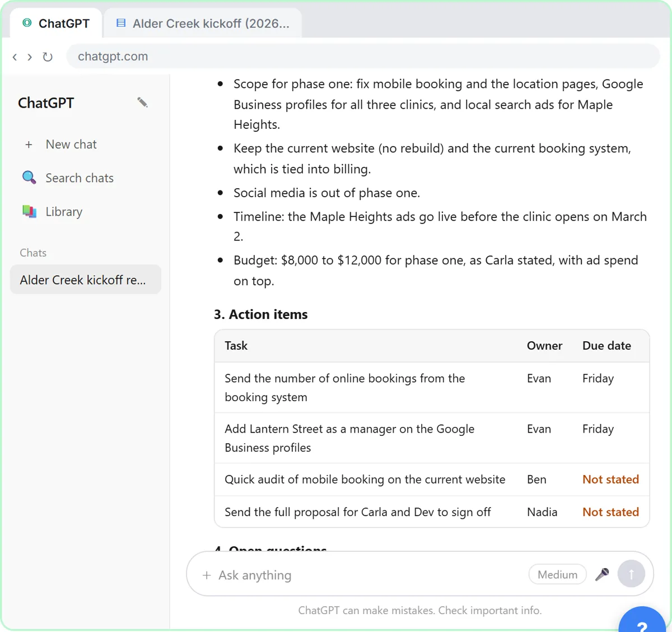Screen dimensions: 672x632
Task: Click the Budget bullet text
Action: (436, 271)
